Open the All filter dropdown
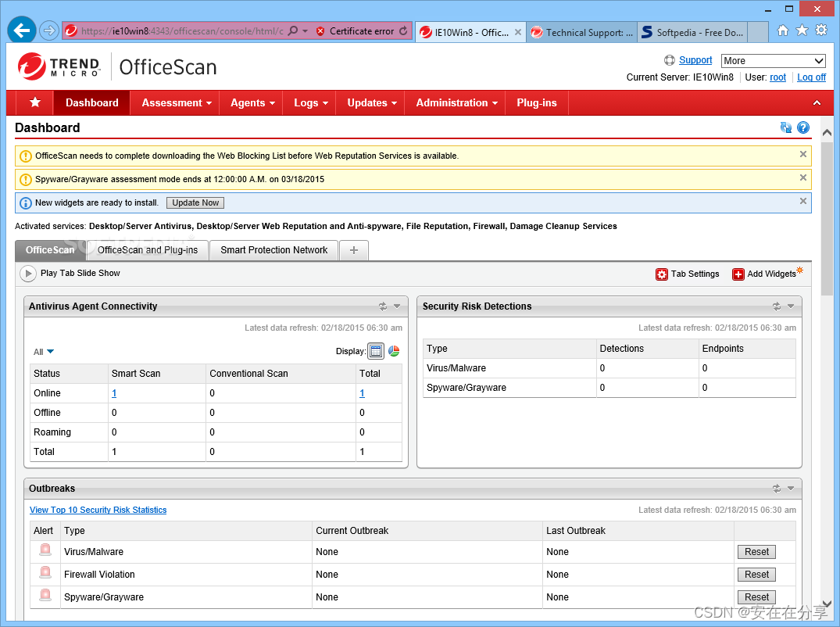This screenshot has width=840, height=627. (x=44, y=352)
